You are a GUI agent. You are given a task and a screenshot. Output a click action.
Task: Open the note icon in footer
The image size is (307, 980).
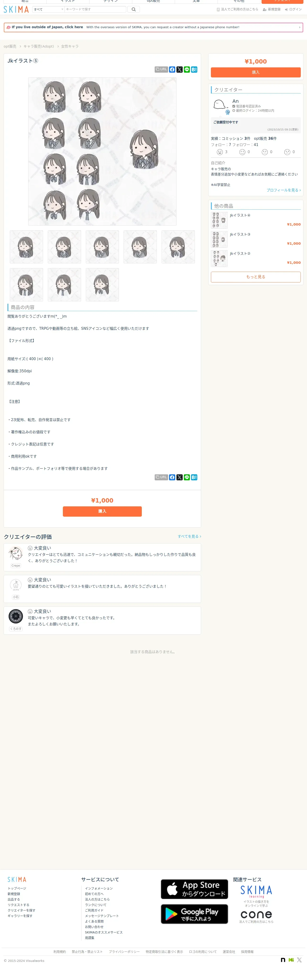(x=283, y=960)
